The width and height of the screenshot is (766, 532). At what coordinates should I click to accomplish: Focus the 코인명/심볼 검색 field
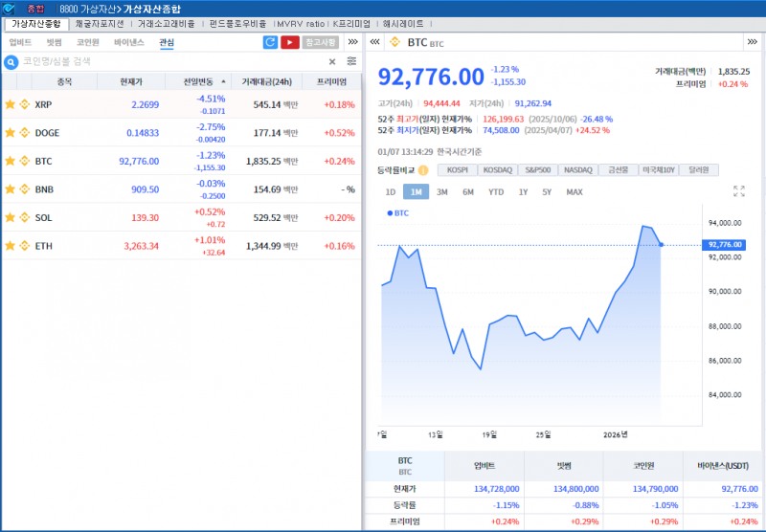pos(173,61)
